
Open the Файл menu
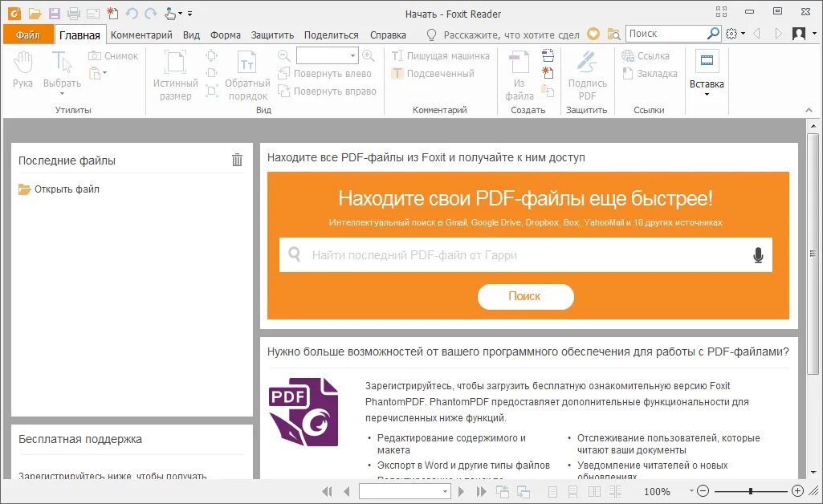[28, 35]
